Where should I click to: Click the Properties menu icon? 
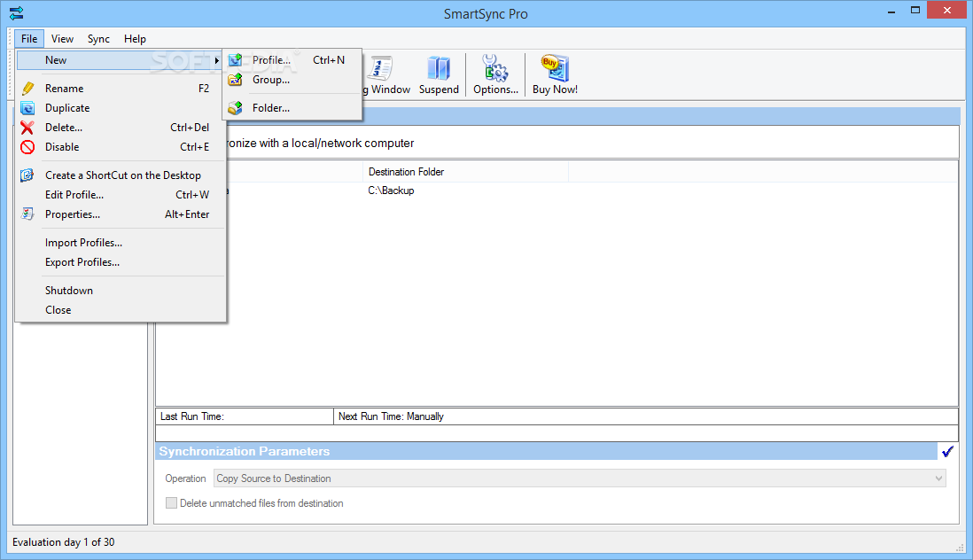(27, 214)
